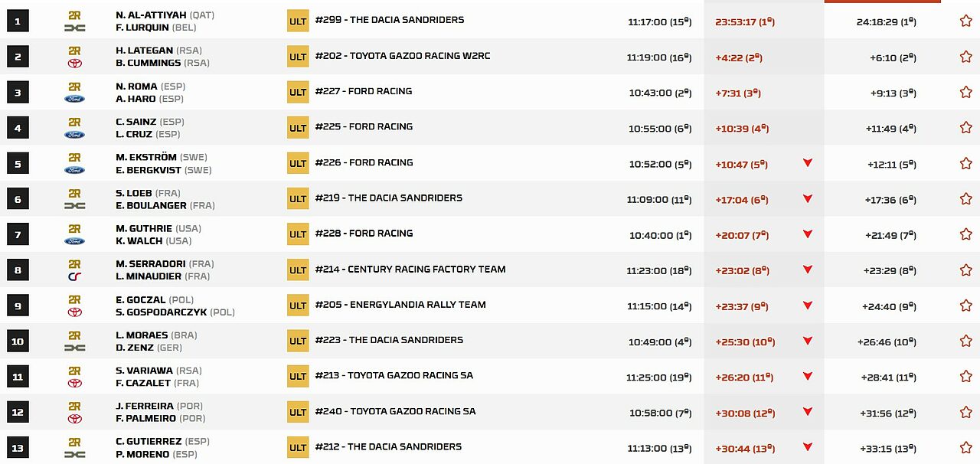Select the 2R icon beside Moraes

coord(74,334)
